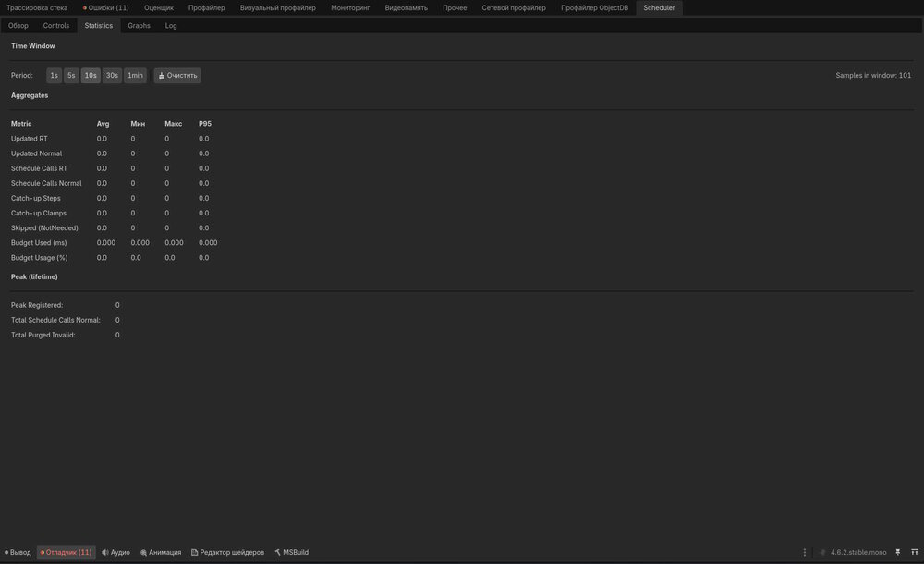Screen dimensions: 924x564
Task: Open Редактор шейдеров panel
Action: [x=227, y=552]
